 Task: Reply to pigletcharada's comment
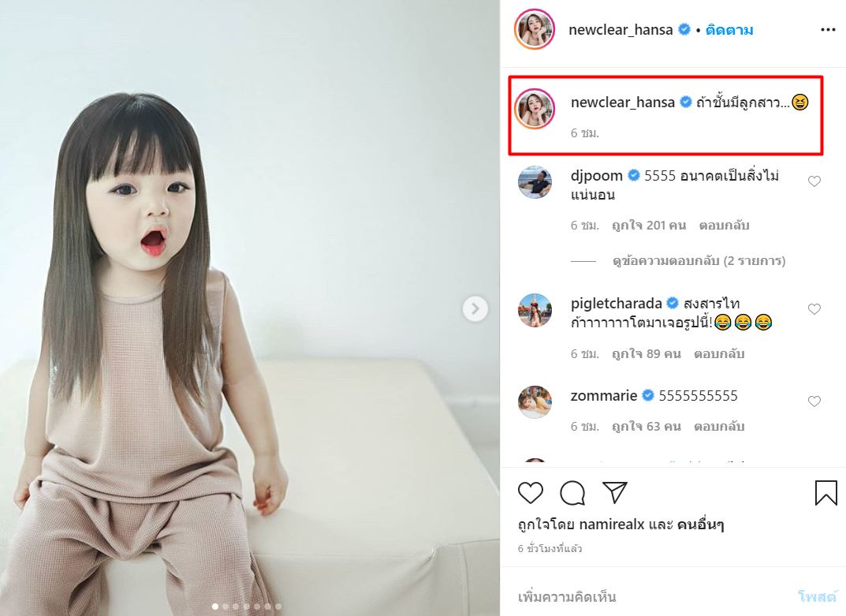(x=719, y=353)
